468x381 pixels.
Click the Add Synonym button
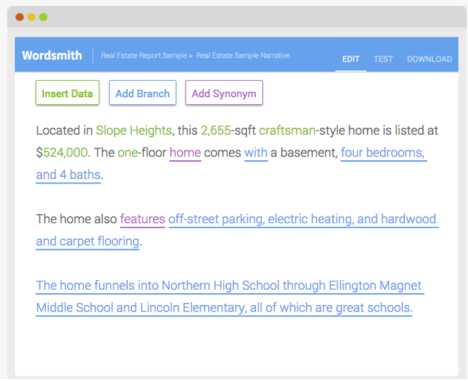tap(224, 93)
